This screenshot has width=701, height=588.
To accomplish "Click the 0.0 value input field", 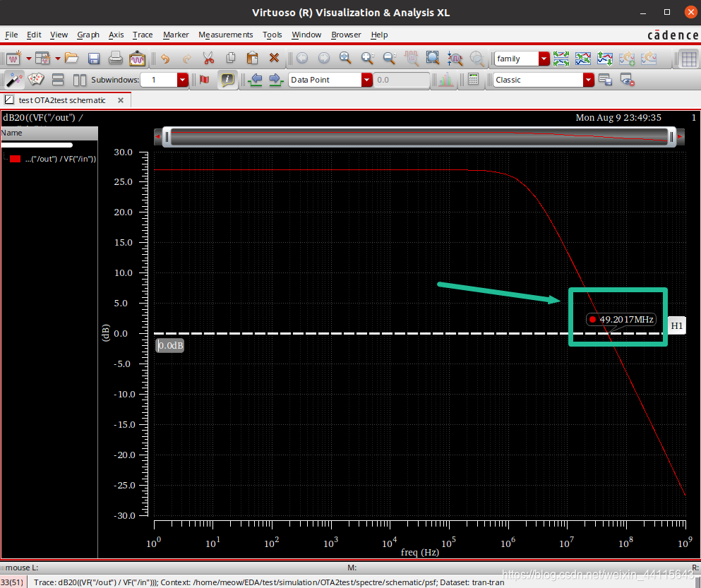I will [x=402, y=80].
